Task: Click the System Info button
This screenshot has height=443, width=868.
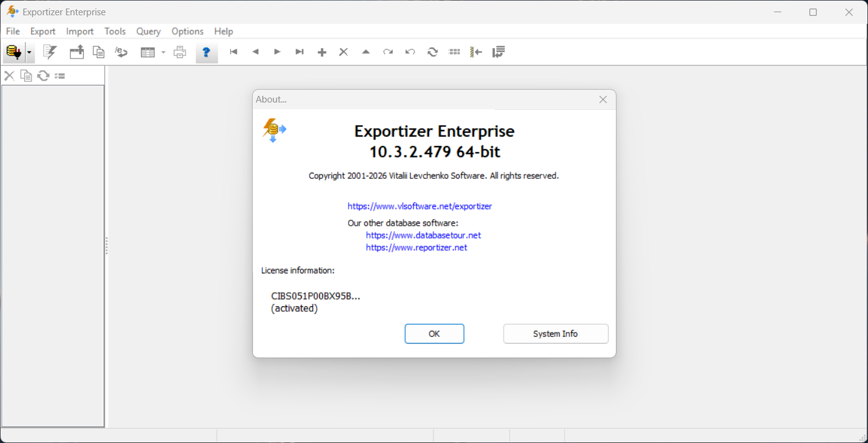Action: [555, 334]
